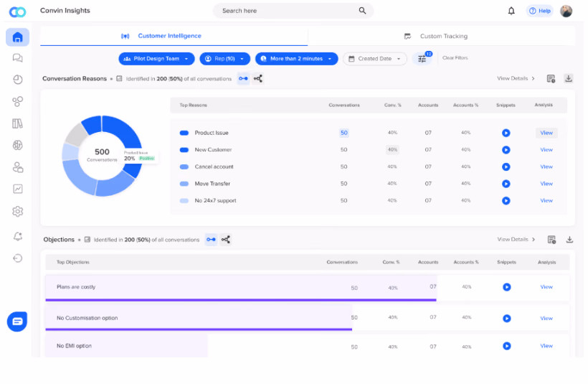Click the Cancel account color swatch

click(x=184, y=167)
